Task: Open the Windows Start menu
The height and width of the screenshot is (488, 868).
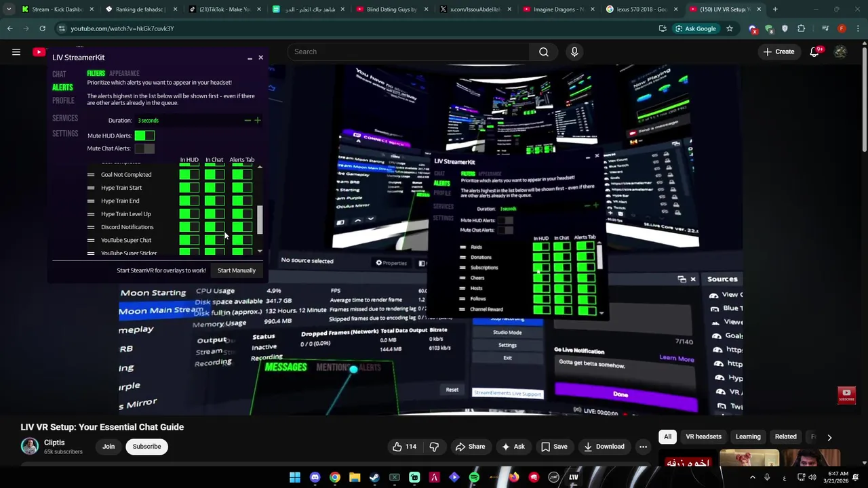Action: coord(295,477)
